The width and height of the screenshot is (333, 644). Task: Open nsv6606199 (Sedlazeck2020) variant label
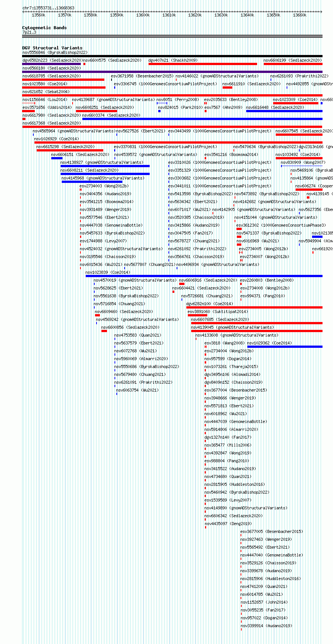[x=293, y=60]
